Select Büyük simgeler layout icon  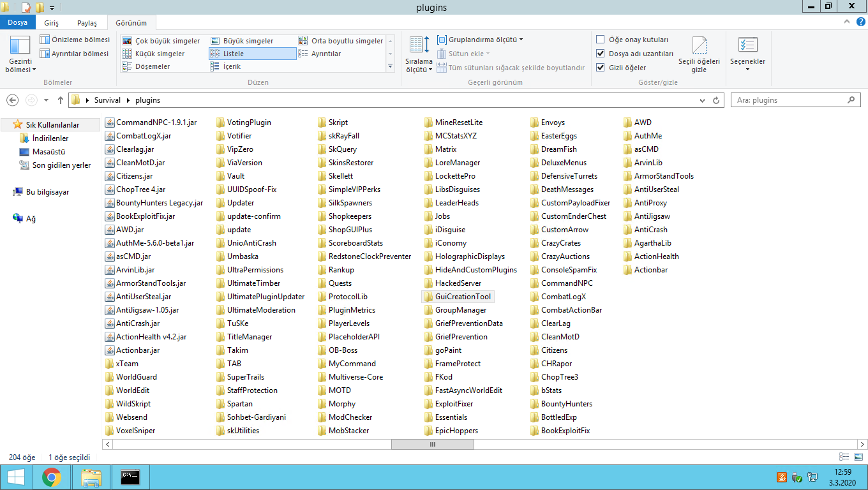pyautogui.click(x=215, y=41)
